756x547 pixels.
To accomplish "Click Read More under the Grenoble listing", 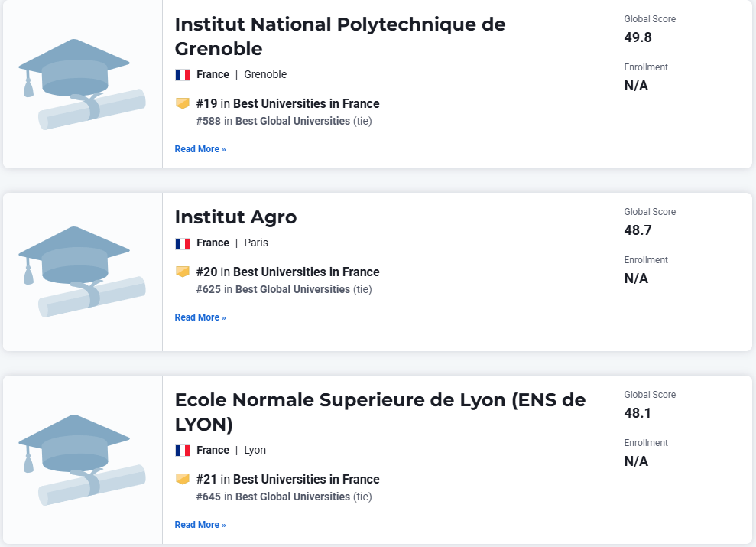I will coord(200,149).
